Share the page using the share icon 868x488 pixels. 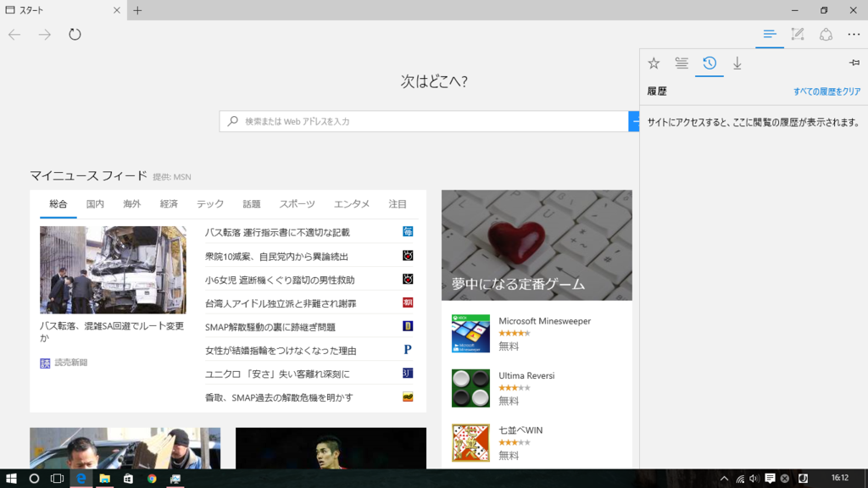click(x=825, y=35)
